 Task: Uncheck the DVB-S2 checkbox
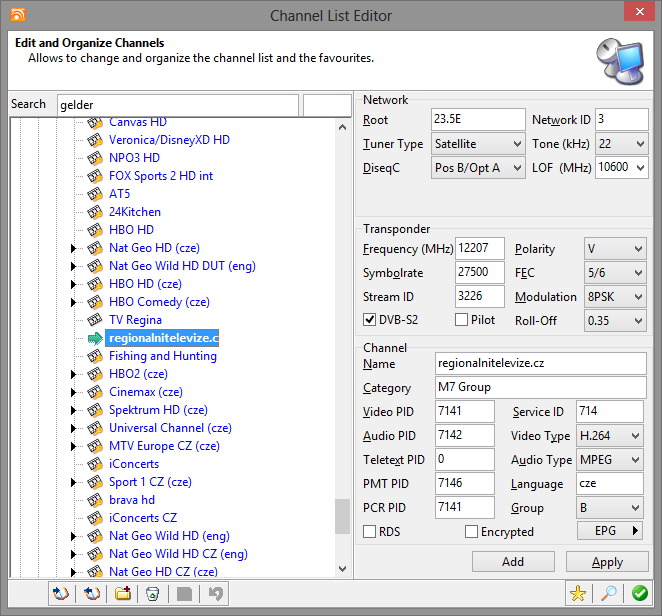[370, 320]
